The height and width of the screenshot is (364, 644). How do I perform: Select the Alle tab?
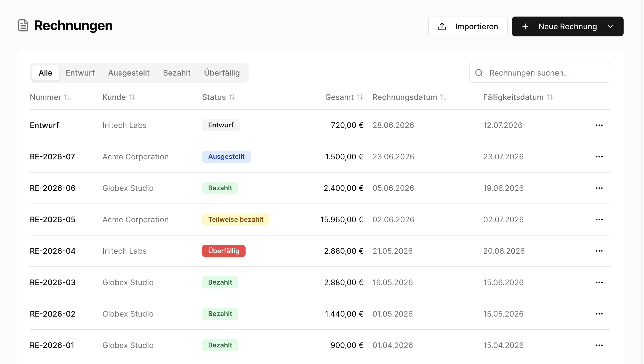point(46,73)
